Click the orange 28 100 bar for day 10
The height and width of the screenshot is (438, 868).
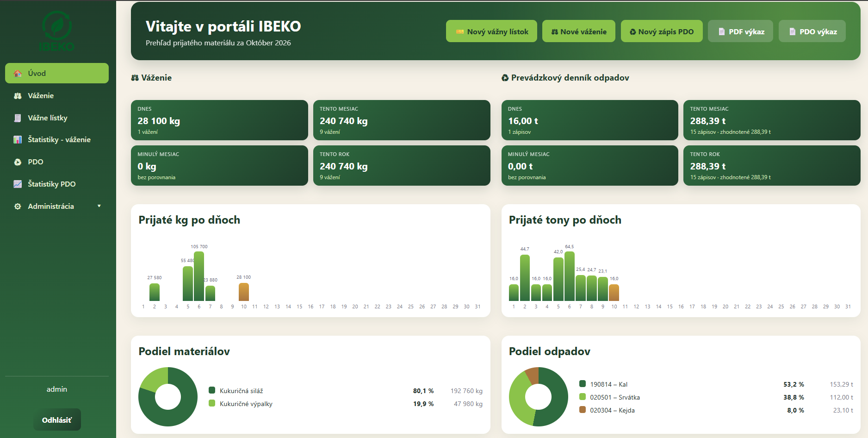(244, 292)
